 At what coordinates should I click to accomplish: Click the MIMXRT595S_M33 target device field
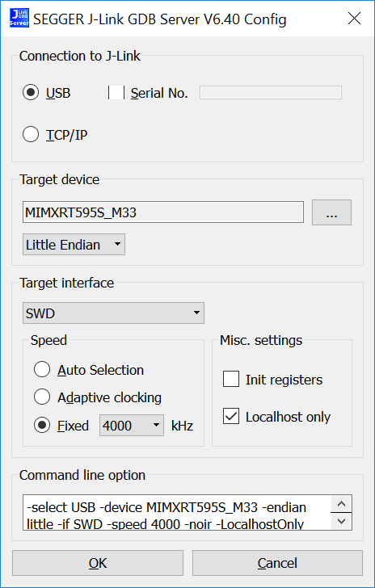163,212
